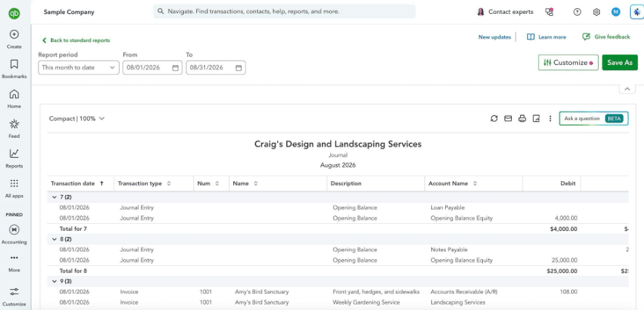Click the From date field 08/01/2026
This screenshot has height=310, width=644.
(x=152, y=68)
